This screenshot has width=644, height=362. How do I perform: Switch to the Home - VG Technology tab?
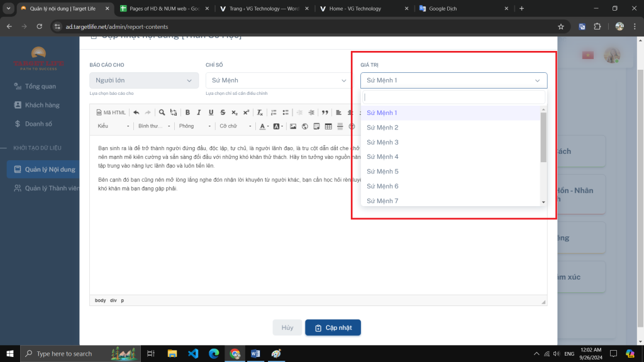pos(364,8)
